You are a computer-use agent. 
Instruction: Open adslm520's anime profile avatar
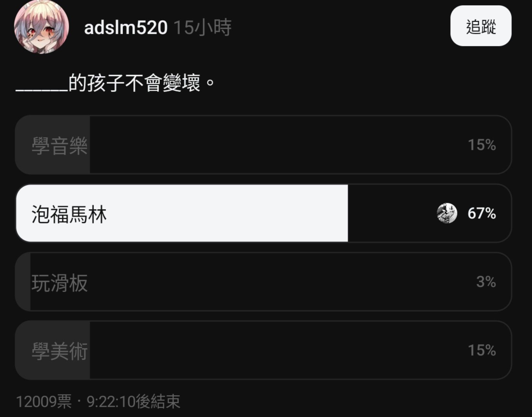click(41, 27)
